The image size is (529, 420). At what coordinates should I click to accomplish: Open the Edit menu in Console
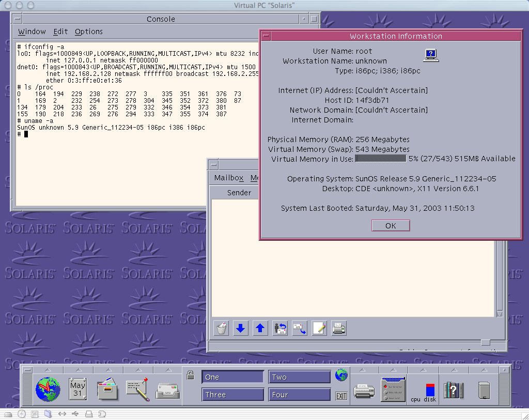click(x=60, y=32)
